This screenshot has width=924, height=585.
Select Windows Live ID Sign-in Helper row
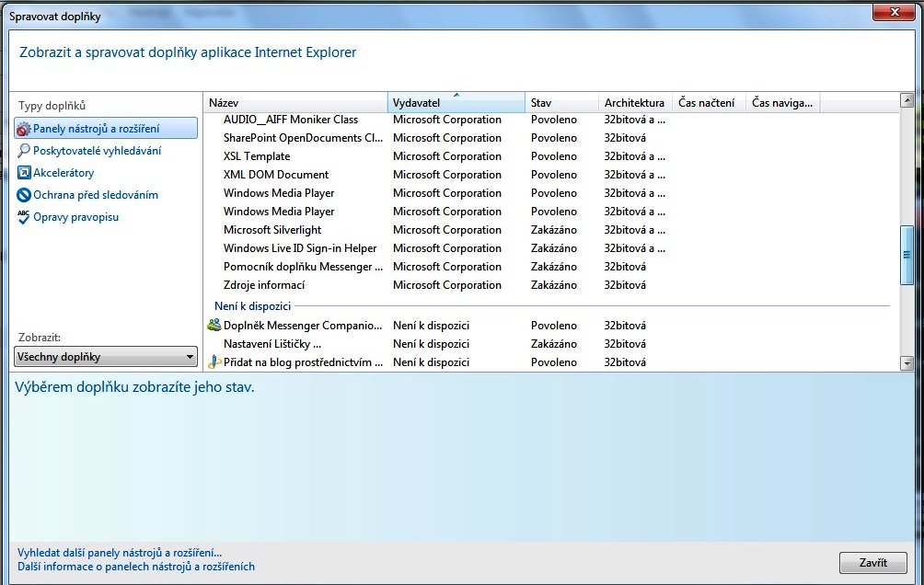coord(300,248)
